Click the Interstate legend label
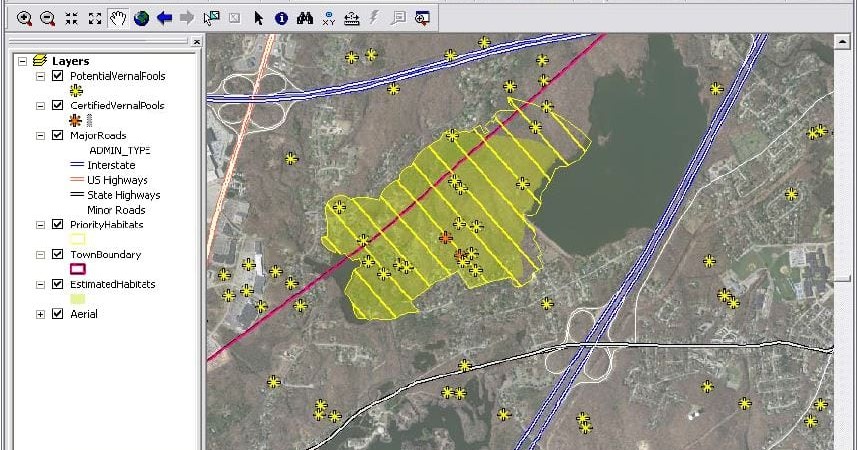The width and height of the screenshot is (859, 450). 111,165
